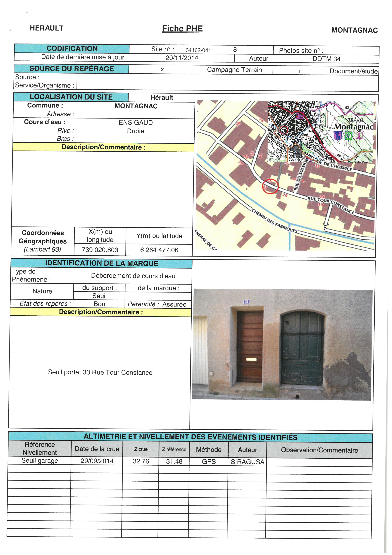Click the SOURCE DU REPÉRAGE header
This screenshot has width=392, height=555.
point(71,69)
